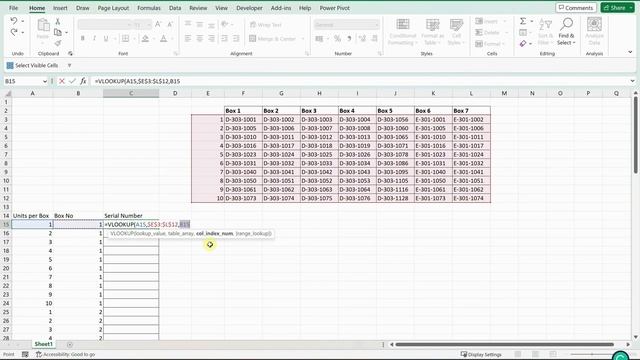Toggle Wrap Text
Screen dimensions: 640x360
pyautogui.click(x=266, y=25)
